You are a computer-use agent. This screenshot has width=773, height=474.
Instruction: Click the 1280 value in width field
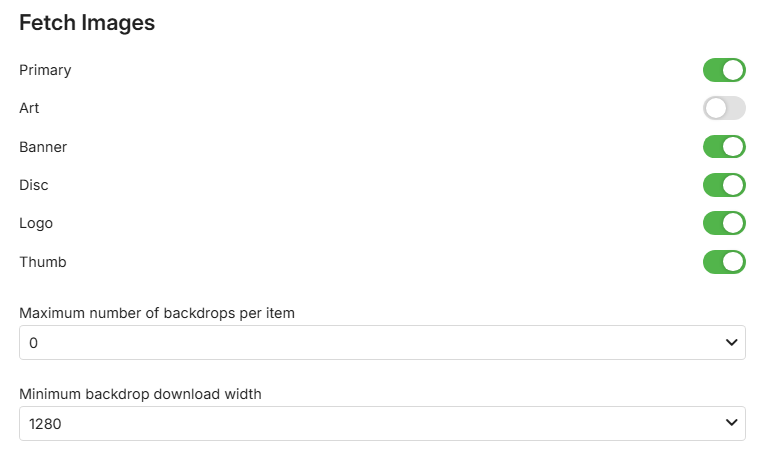point(46,423)
